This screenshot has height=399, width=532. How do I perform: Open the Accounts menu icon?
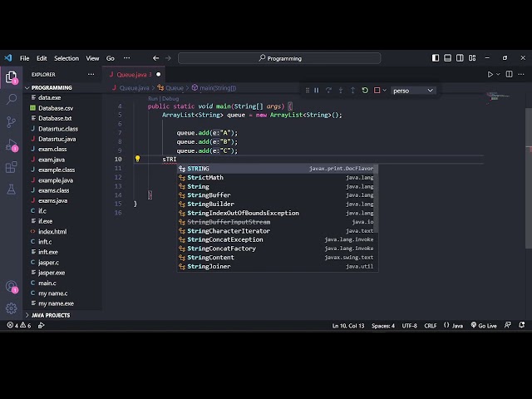pyautogui.click(x=11, y=286)
